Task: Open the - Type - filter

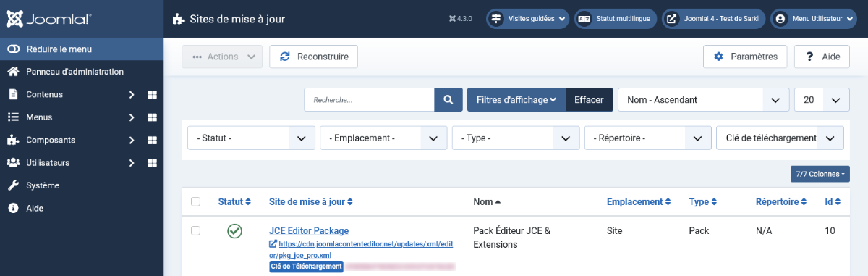Action: pos(516,138)
